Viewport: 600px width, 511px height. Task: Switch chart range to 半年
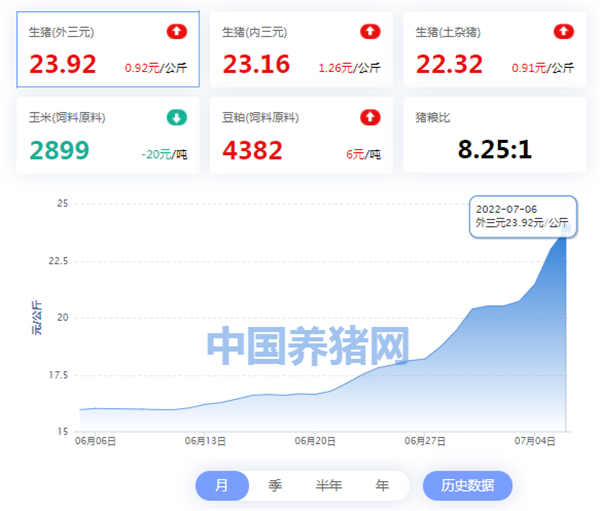[x=329, y=486]
